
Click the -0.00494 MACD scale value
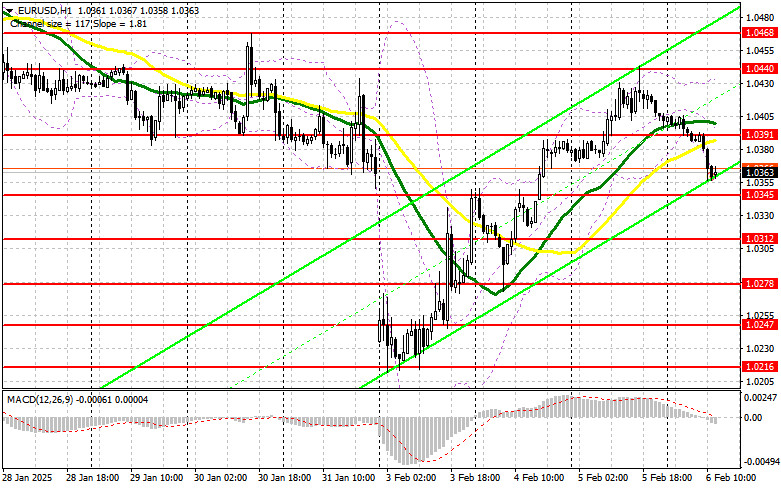pyautogui.click(x=762, y=462)
